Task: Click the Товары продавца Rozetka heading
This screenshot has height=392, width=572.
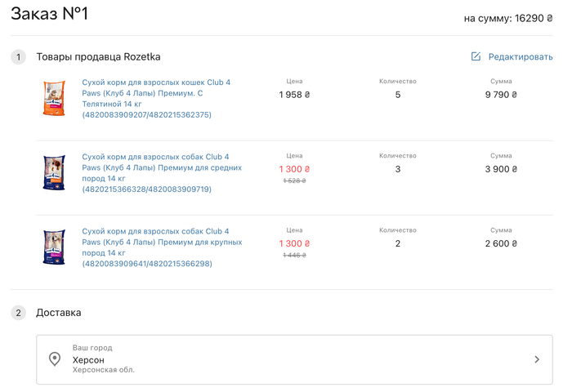Action: click(x=98, y=57)
